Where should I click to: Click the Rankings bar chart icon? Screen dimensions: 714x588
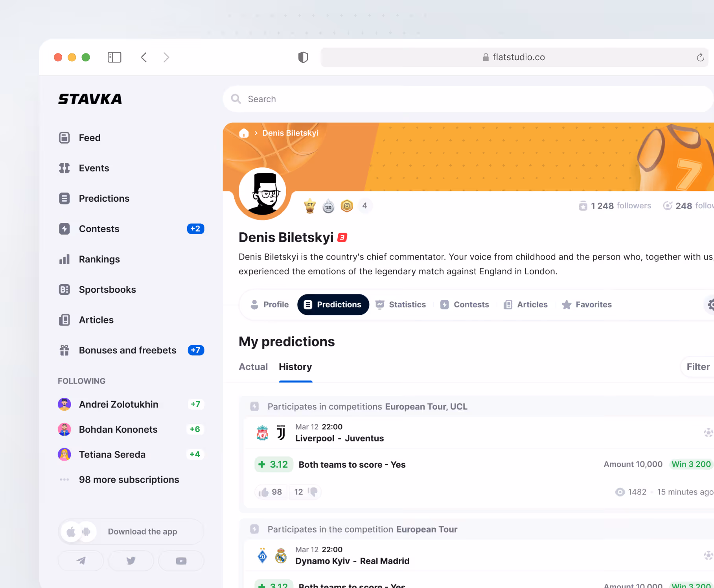(64, 259)
